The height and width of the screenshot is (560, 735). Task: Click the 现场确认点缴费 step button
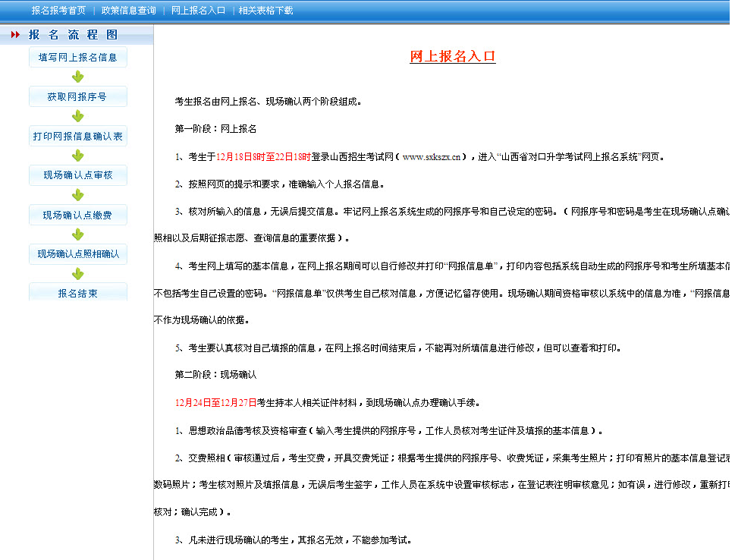click(x=78, y=215)
